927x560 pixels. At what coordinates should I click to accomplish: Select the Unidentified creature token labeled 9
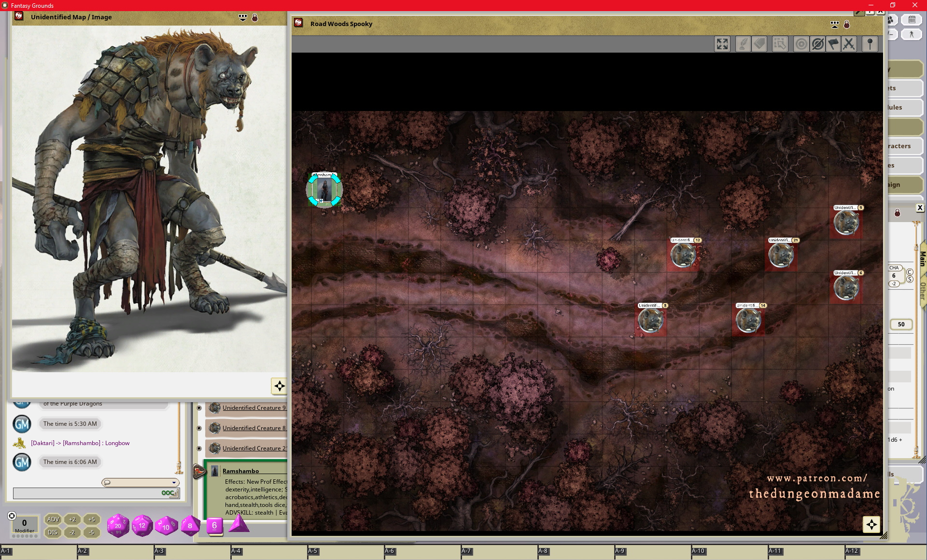point(846,223)
